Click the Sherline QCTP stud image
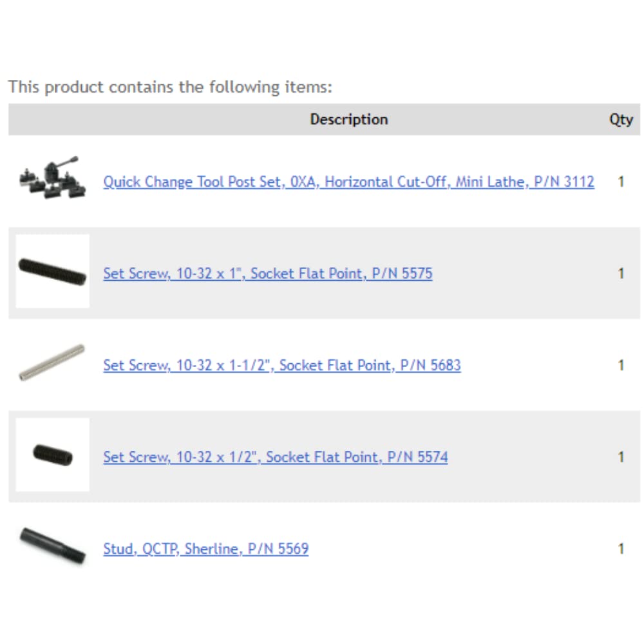This screenshot has width=644, height=644. 52,545
